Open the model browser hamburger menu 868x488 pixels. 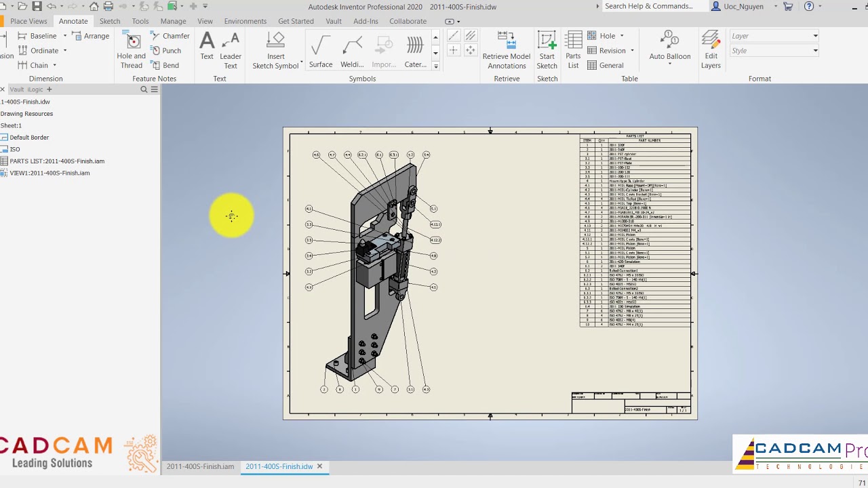tap(154, 89)
